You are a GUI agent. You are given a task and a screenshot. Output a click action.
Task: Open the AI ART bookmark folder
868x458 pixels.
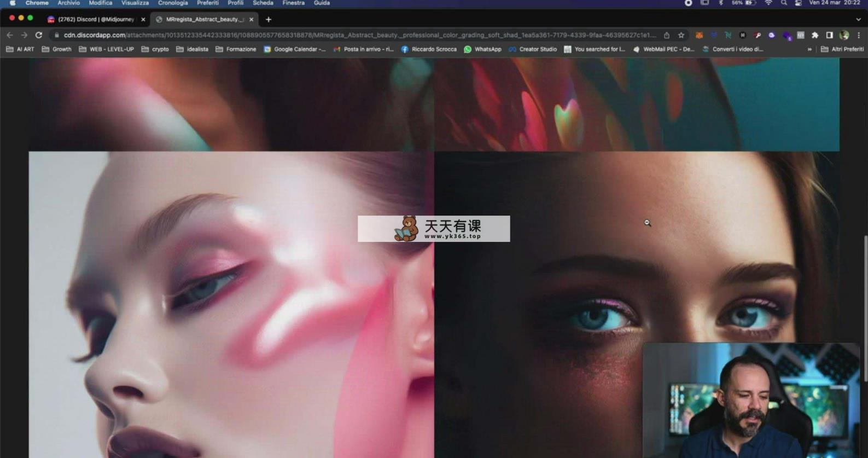pos(20,49)
